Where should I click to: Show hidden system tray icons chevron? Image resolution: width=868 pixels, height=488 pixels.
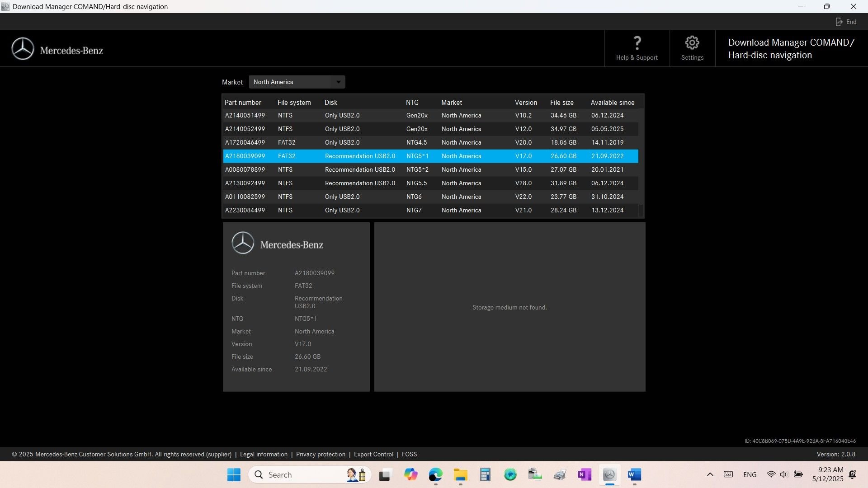tap(710, 474)
